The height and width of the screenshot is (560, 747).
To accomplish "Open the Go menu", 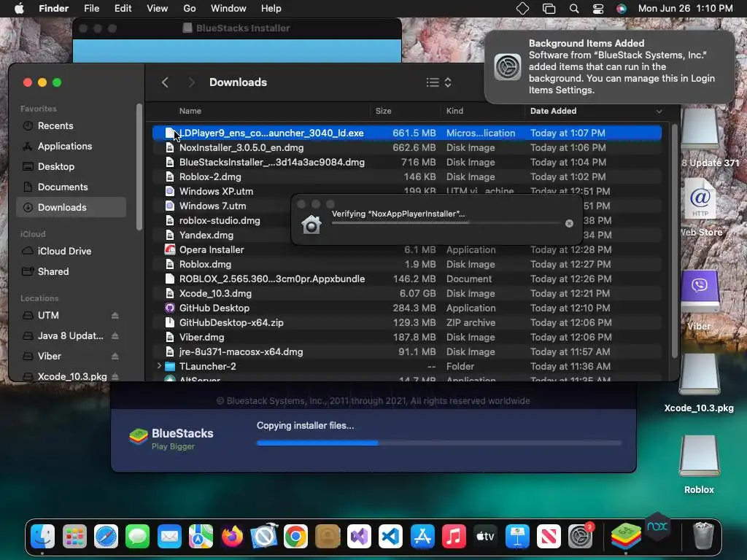I will click(x=190, y=9).
